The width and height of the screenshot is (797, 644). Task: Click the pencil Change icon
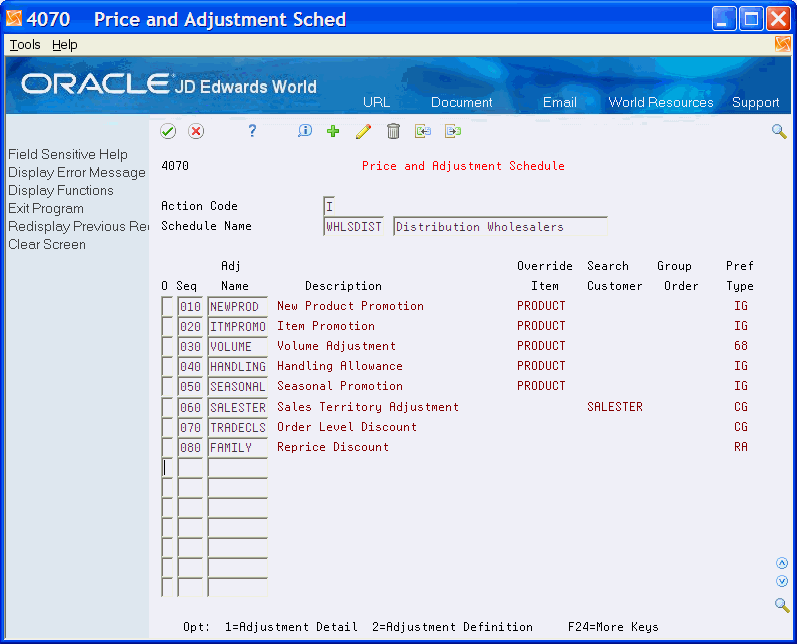click(x=363, y=132)
